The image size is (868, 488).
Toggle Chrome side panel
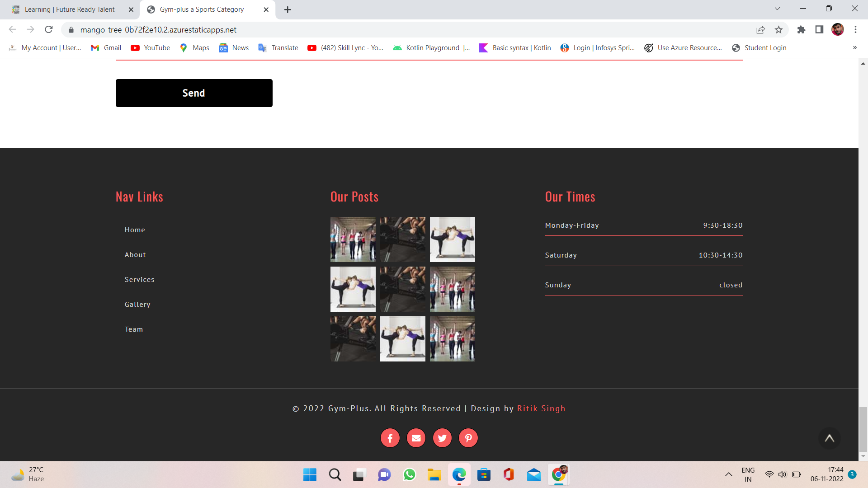click(x=819, y=30)
